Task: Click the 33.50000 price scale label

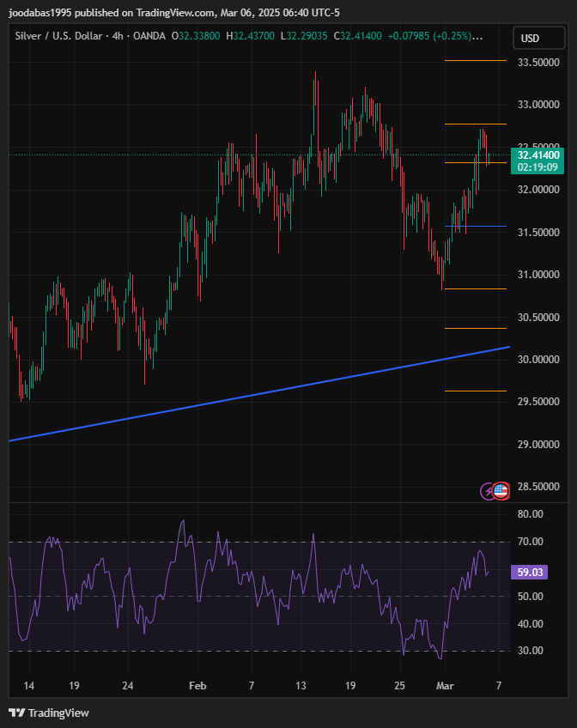Action: (x=538, y=63)
